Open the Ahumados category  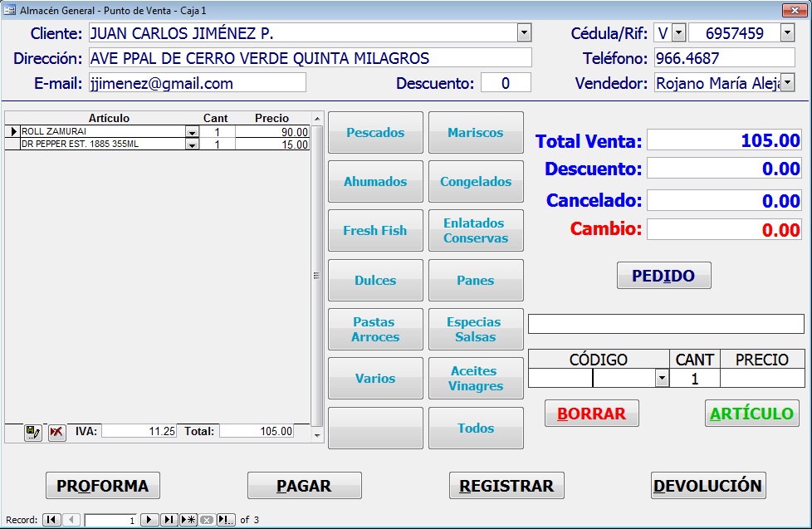tap(375, 181)
